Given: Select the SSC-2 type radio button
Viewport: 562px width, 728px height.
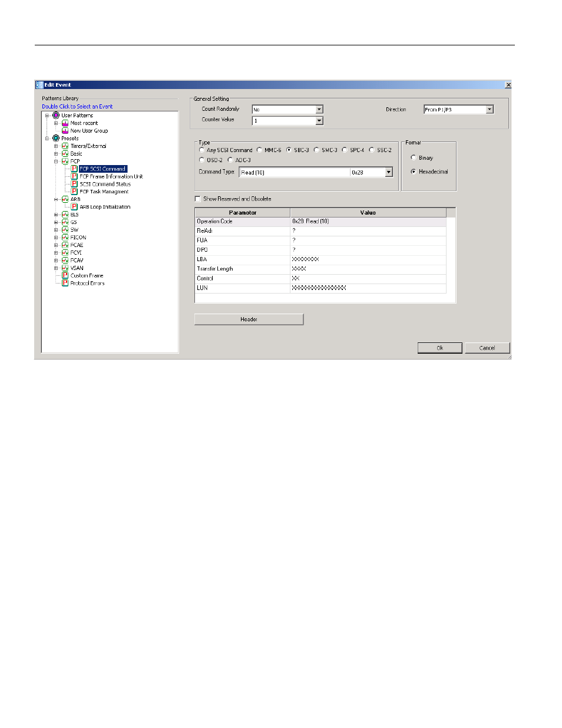Looking at the screenshot, I should [372, 150].
